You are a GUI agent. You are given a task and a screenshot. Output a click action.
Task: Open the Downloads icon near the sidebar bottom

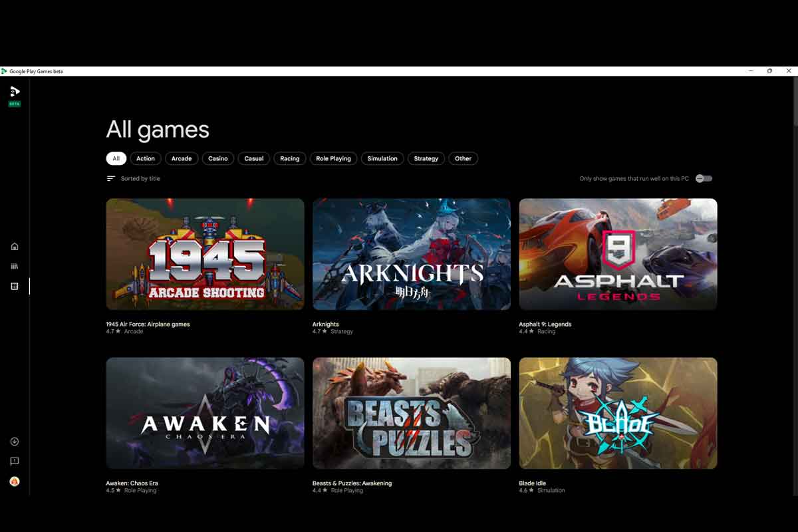[14, 441]
